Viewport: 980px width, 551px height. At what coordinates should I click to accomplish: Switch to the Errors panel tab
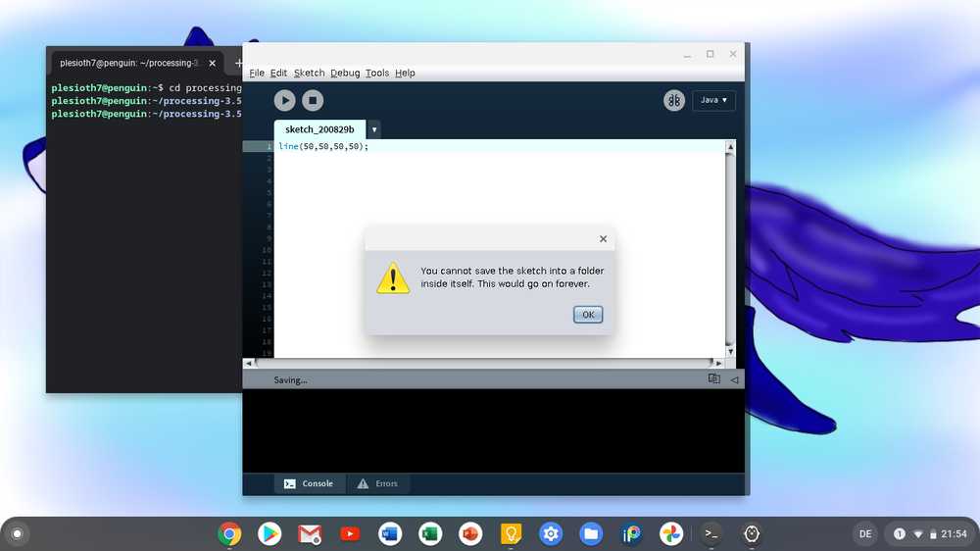[x=378, y=483]
